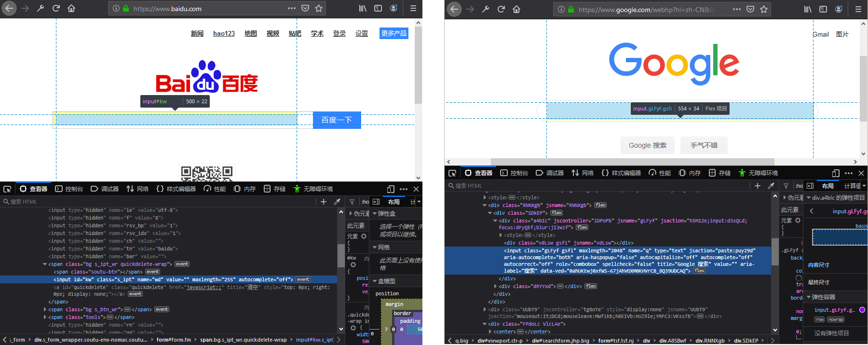
Task: Click the wrench developer icon in Baidu window
Action: tap(41, 8)
